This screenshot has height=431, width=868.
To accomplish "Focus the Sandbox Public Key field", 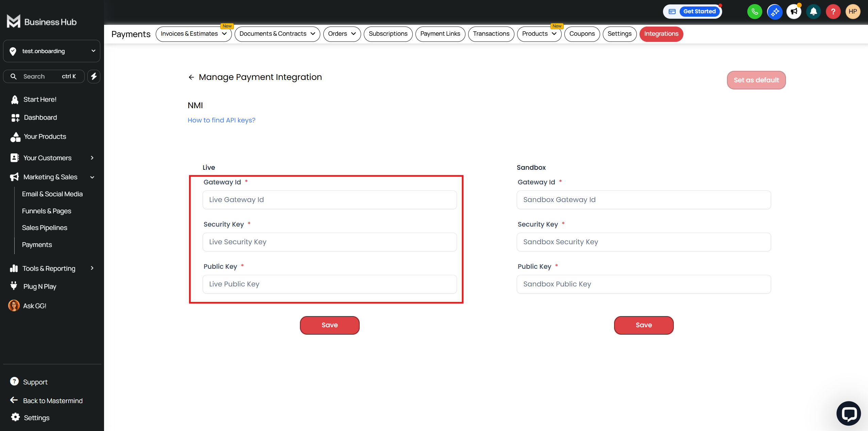I will (x=644, y=284).
